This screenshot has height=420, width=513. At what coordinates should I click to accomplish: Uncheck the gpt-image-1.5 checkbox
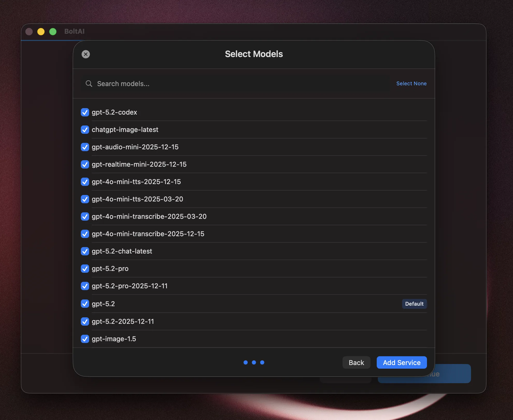tap(85, 339)
